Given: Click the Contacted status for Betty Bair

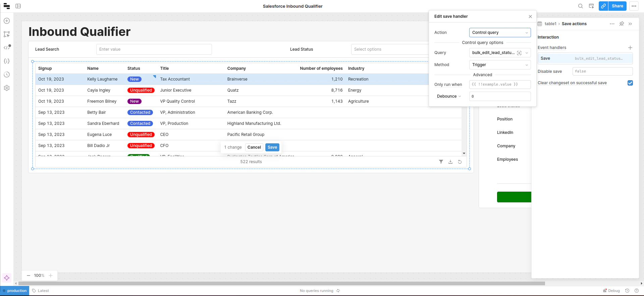Looking at the screenshot, I should pyautogui.click(x=140, y=112).
